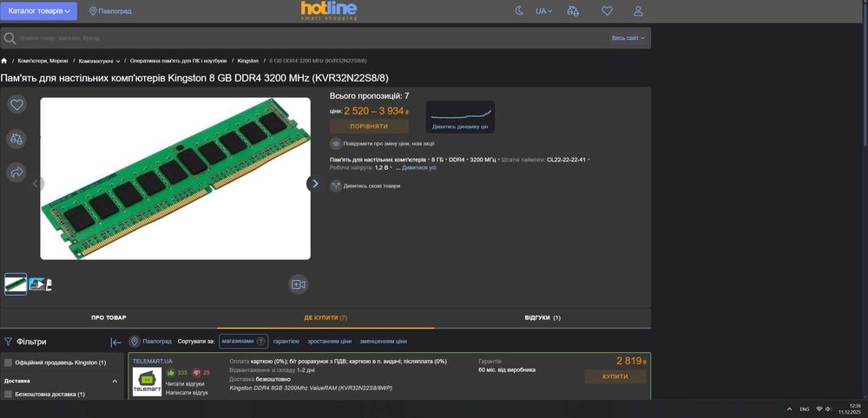Screen dimensions: 868x418
Task: Show next product image arrow
Action: point(314,184)
